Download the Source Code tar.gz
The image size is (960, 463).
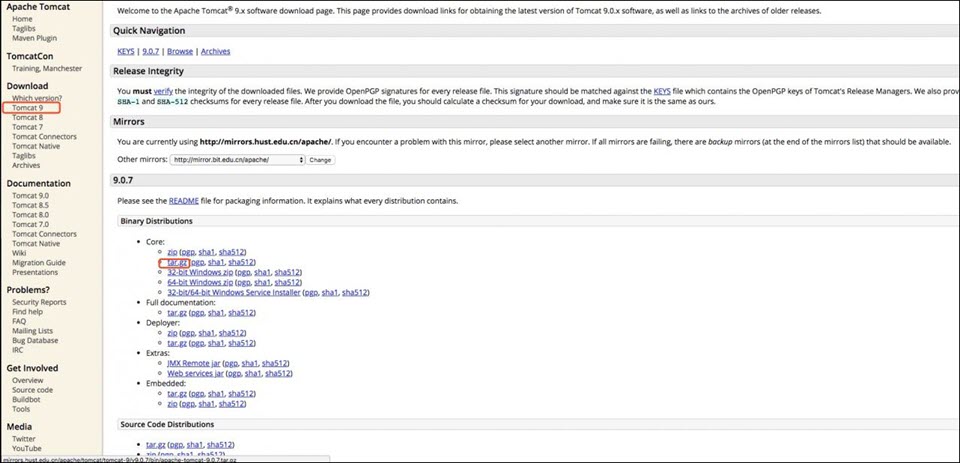pyautogui.click(x=156, y=444)
